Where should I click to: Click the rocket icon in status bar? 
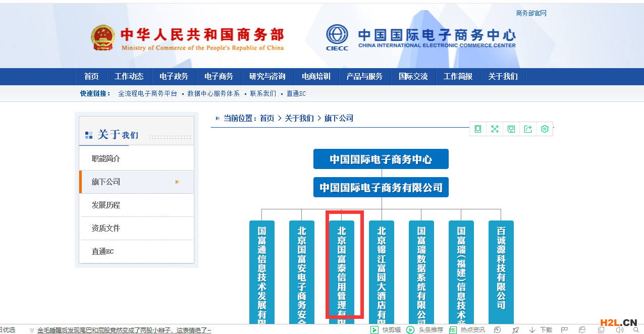coord(515,330)
